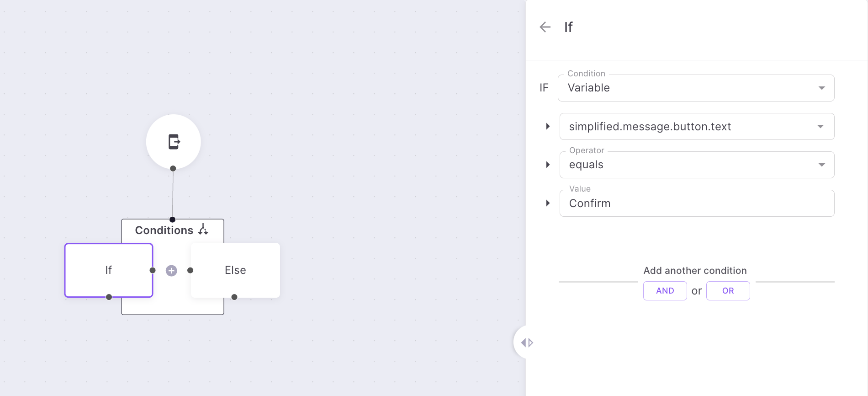
Task: Click the plus icon between If and Else
Action: click(x=171, y=271)
